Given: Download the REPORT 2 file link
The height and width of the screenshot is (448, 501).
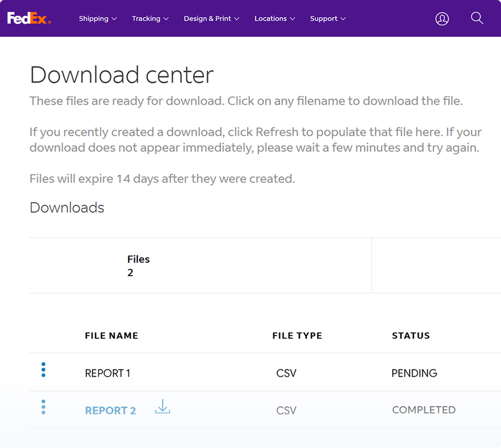Looking at the screenshot, I should coord(111,410).
